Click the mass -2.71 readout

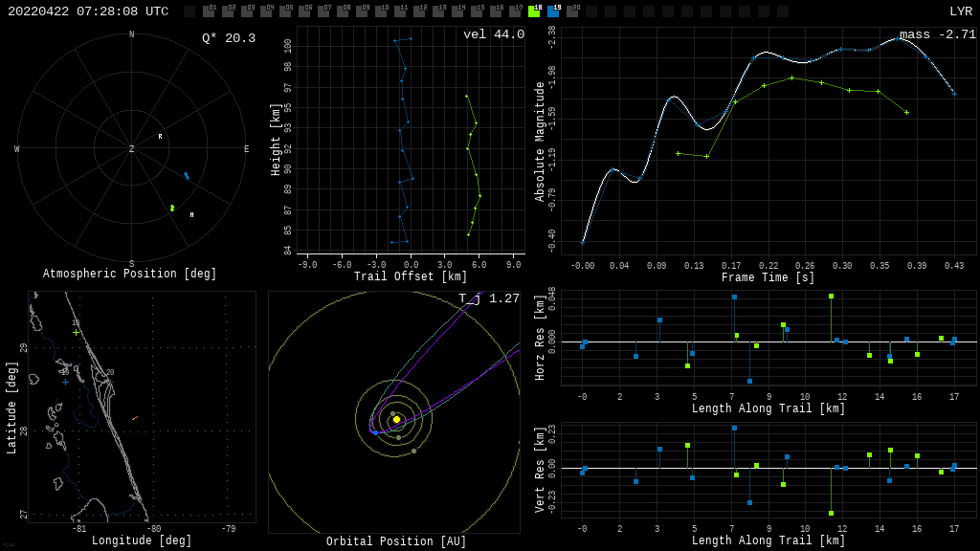[937, 34]
